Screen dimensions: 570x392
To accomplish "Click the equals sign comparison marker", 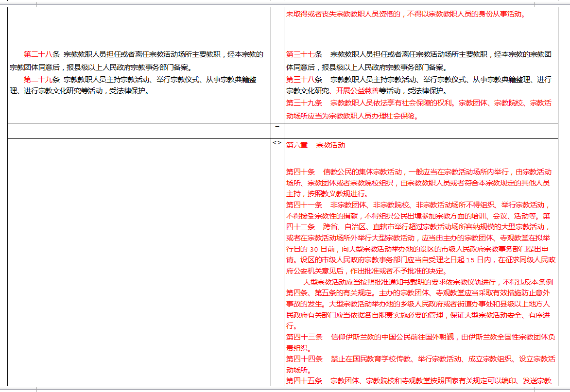I will tap(277, 127).
